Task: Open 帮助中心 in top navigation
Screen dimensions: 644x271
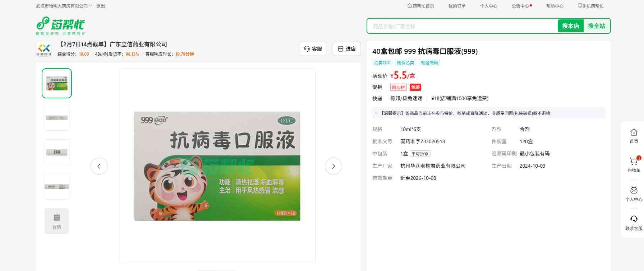Action: click(x=555, y=6)
